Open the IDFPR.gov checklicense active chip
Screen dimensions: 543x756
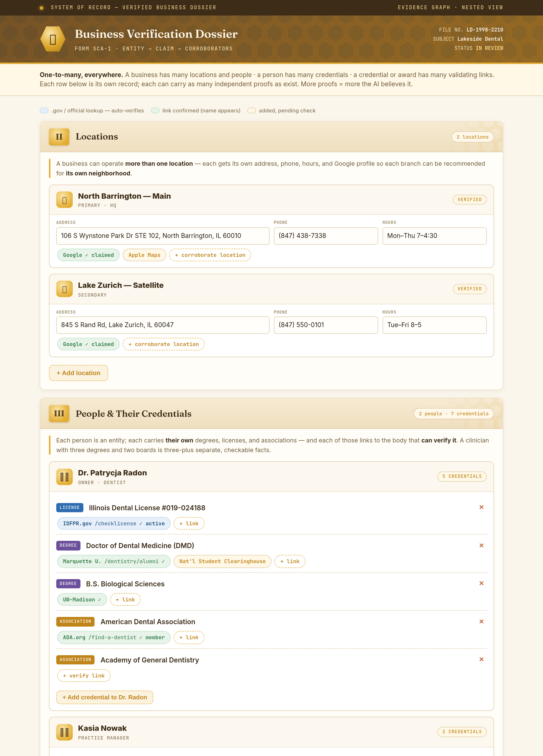coord(114,523)
